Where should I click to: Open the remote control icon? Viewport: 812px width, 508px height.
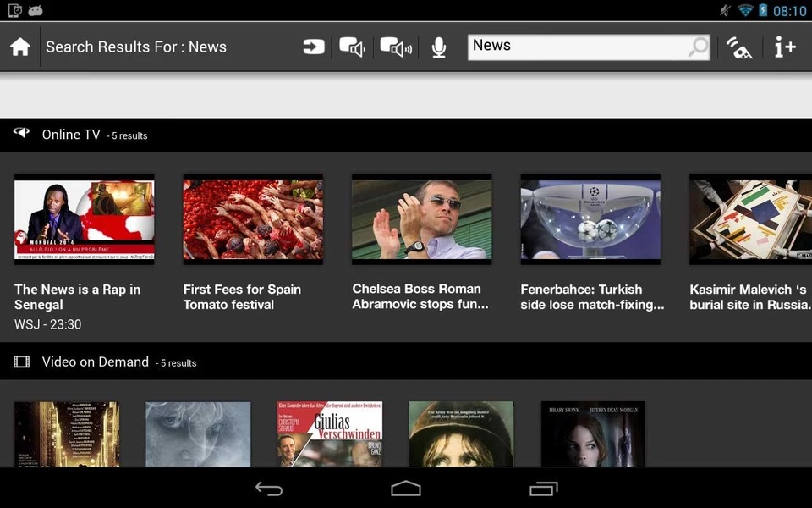739,47
